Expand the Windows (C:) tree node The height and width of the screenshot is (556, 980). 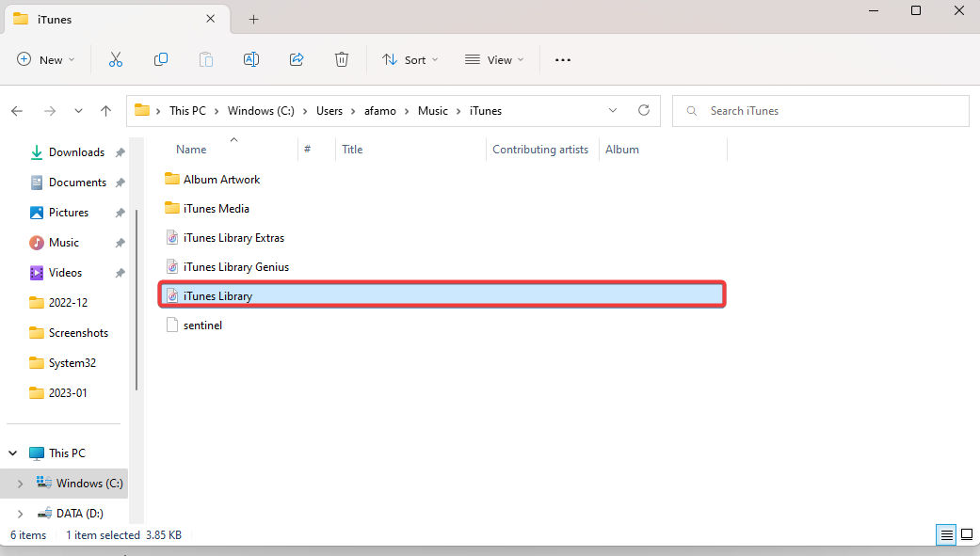point(20,484)
